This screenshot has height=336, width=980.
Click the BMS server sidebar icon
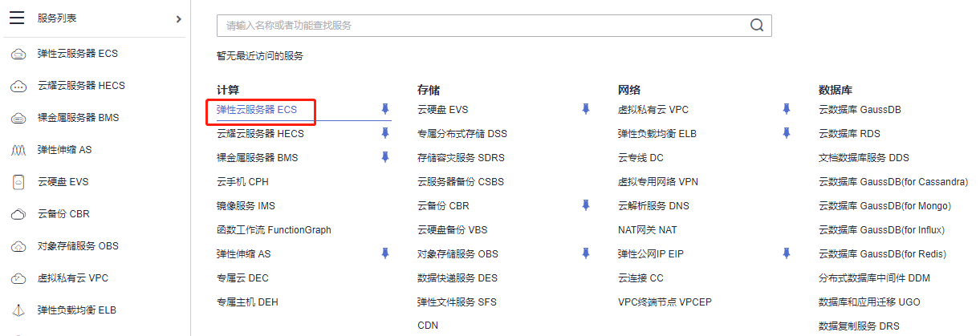tap(18, 118)
